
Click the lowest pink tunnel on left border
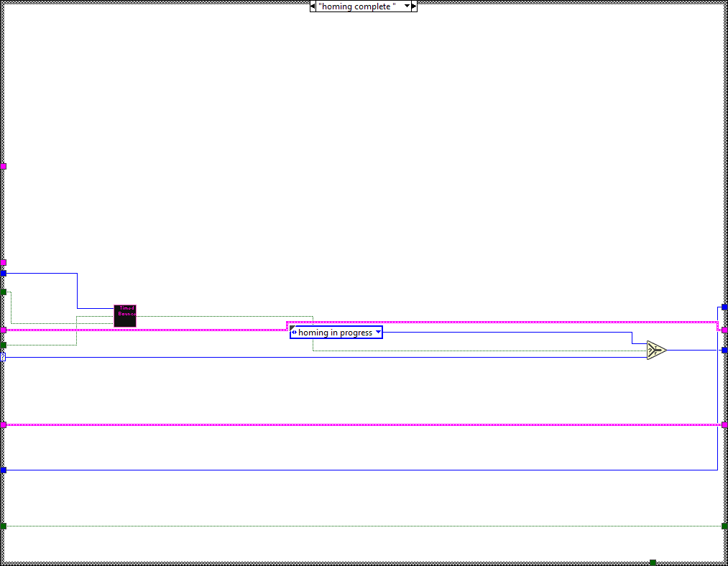coord(4,424)
